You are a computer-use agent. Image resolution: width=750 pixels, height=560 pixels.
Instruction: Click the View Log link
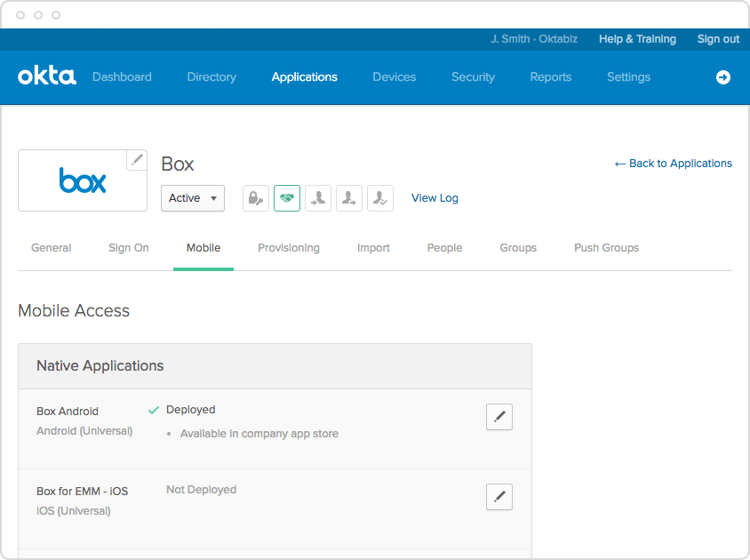click(435, 198)
